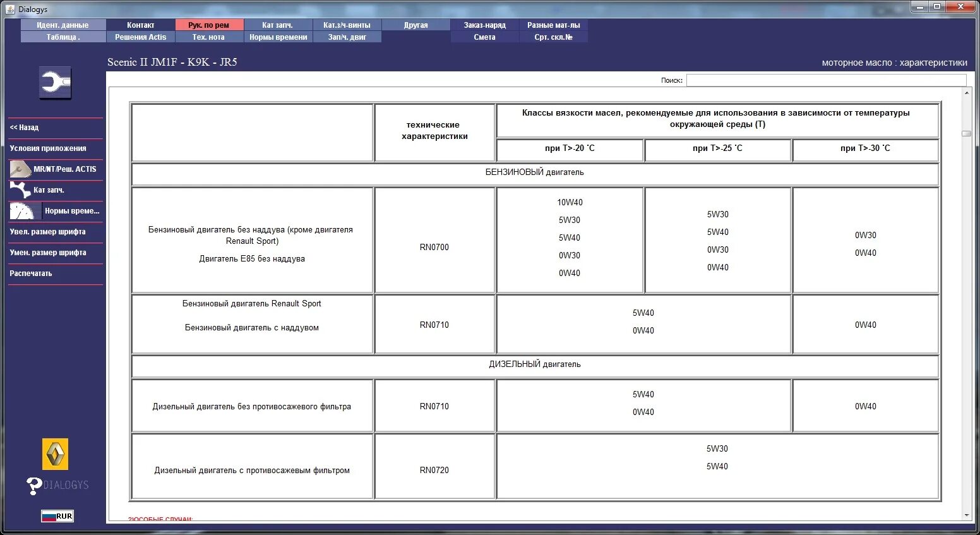Click the Russian flag RUR currency icon

click(57, 516)
